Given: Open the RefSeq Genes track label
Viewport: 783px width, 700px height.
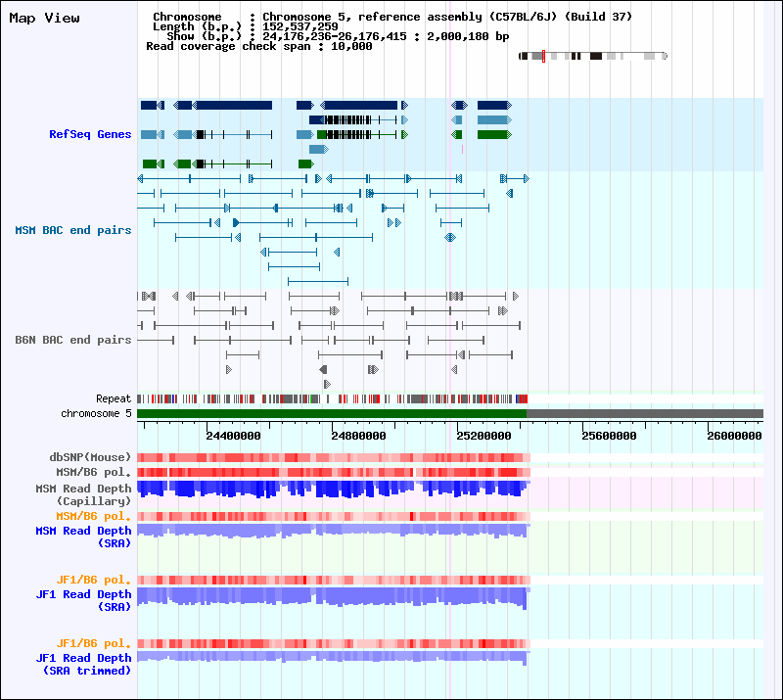Looking at the screenshot, I should tap(90, 134).
